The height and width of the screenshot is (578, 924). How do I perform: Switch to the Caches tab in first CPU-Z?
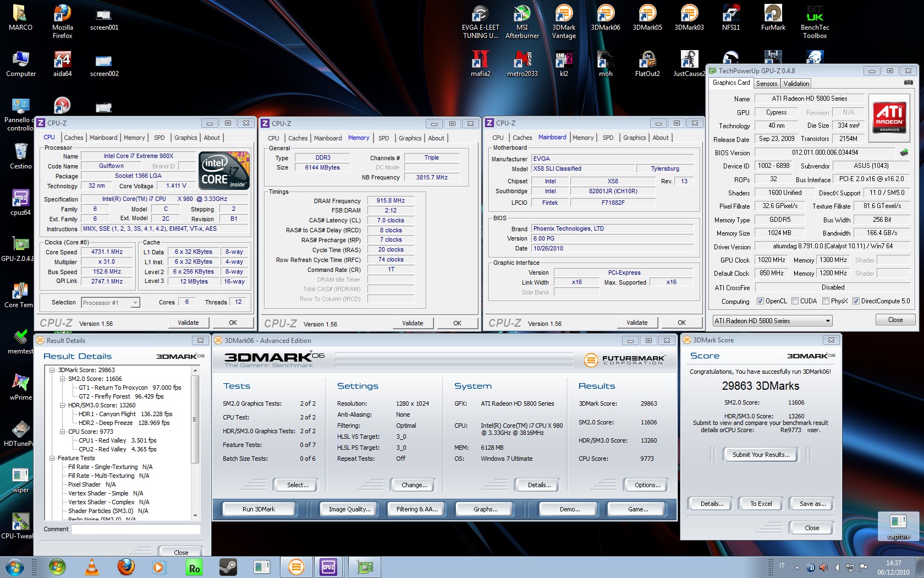pyautogui.click(x=74, y=138)
